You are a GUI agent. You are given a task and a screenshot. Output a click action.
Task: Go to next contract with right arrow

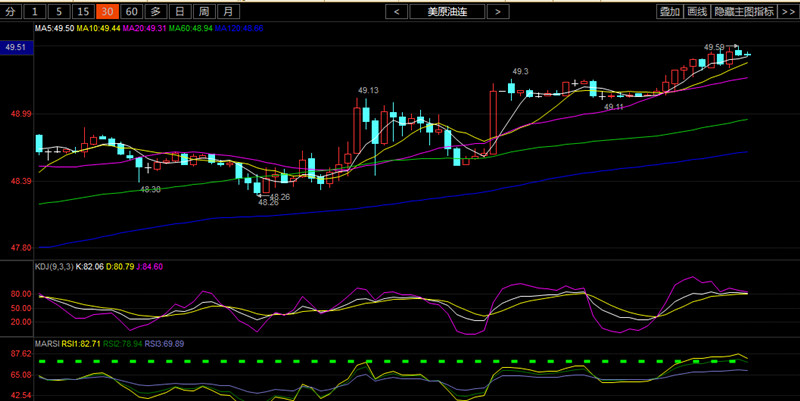click(495, 12)
